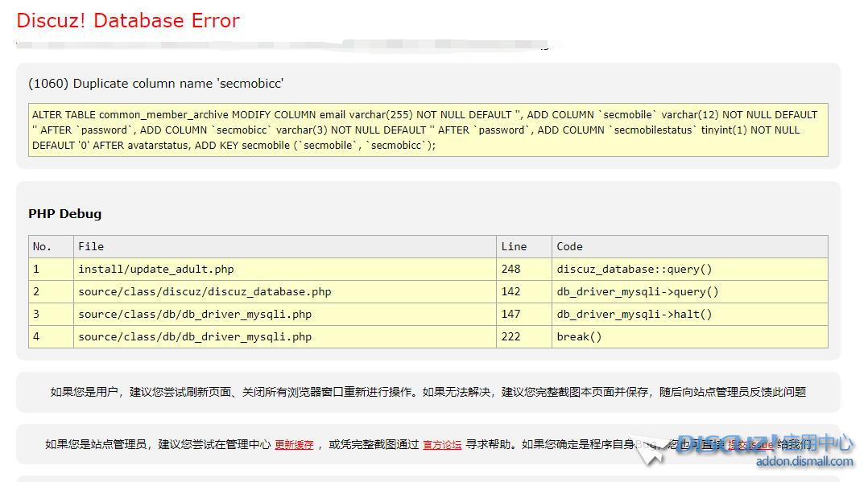Click the File column header
The image size is (868, 482).
click(x=91, y=246)
